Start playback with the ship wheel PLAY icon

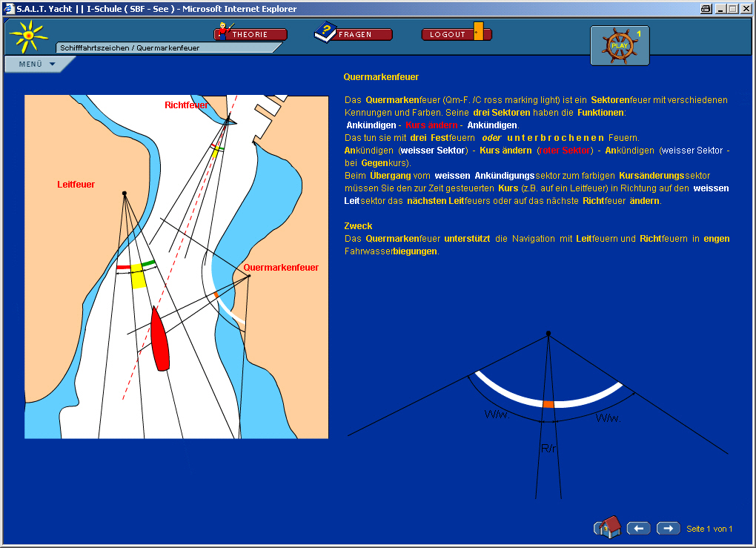pyautogui.click(x=620, y=46)
